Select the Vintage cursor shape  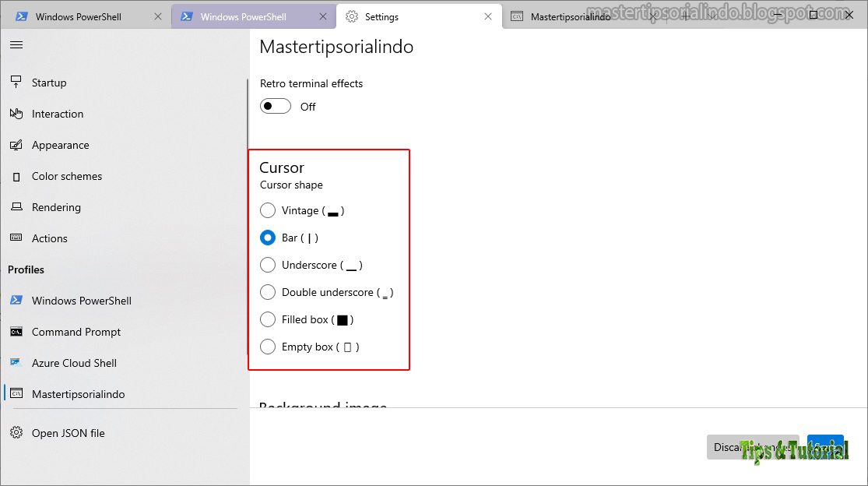click(267, 210)
